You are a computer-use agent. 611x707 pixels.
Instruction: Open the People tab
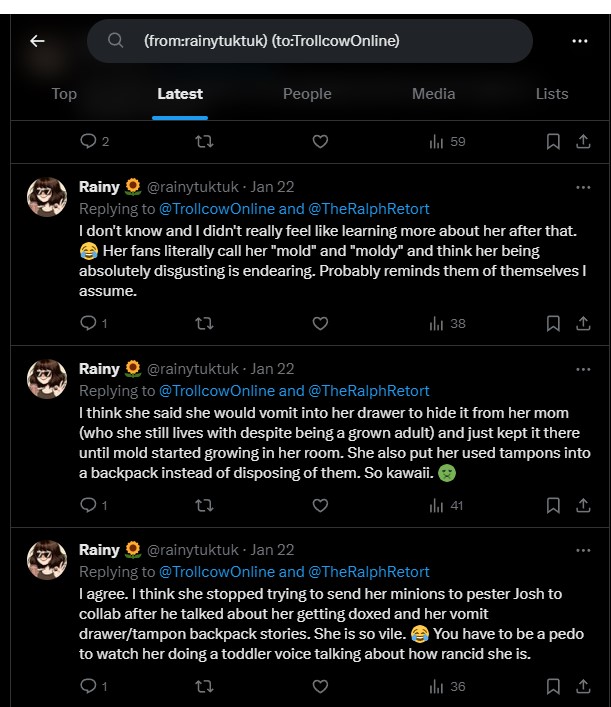click(x=307, y=94)
